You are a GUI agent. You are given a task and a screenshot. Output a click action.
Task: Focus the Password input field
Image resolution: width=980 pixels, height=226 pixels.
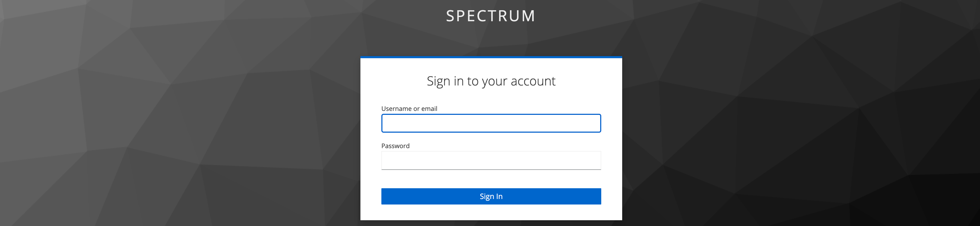(491, 160)
